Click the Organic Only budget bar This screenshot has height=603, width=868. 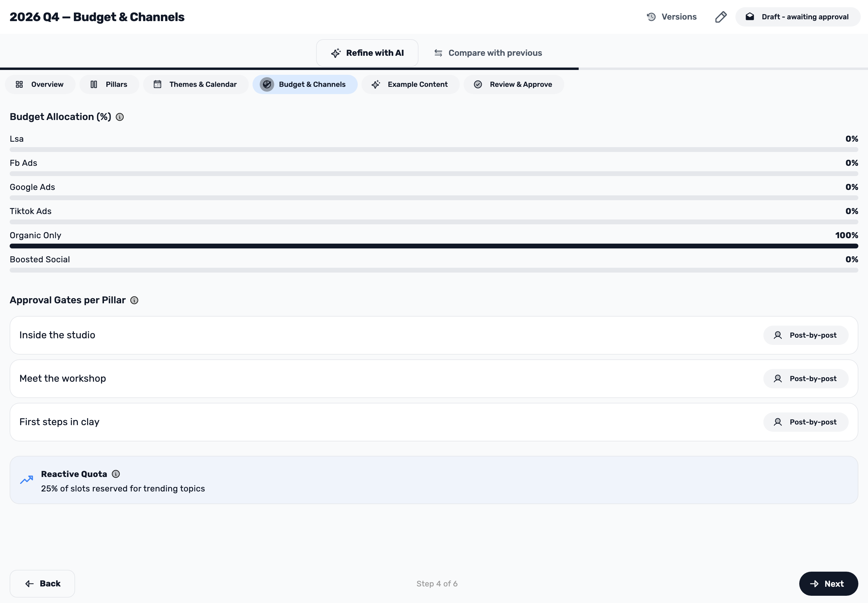tap(434, 246)
